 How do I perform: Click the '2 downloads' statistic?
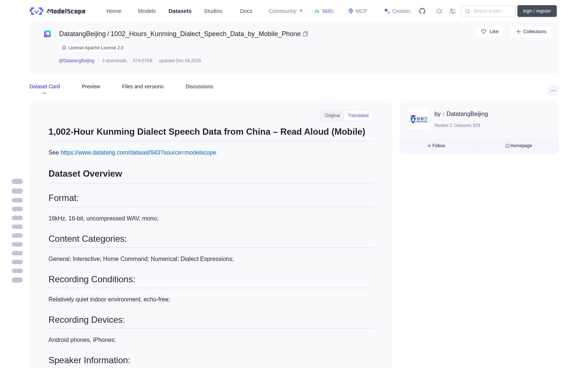(114, 61)
